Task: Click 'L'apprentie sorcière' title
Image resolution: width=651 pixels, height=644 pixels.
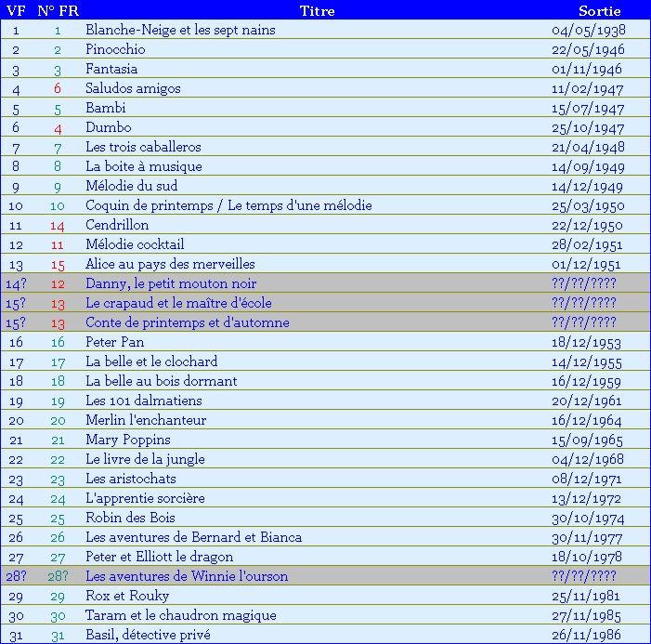Action: (145, 498)
